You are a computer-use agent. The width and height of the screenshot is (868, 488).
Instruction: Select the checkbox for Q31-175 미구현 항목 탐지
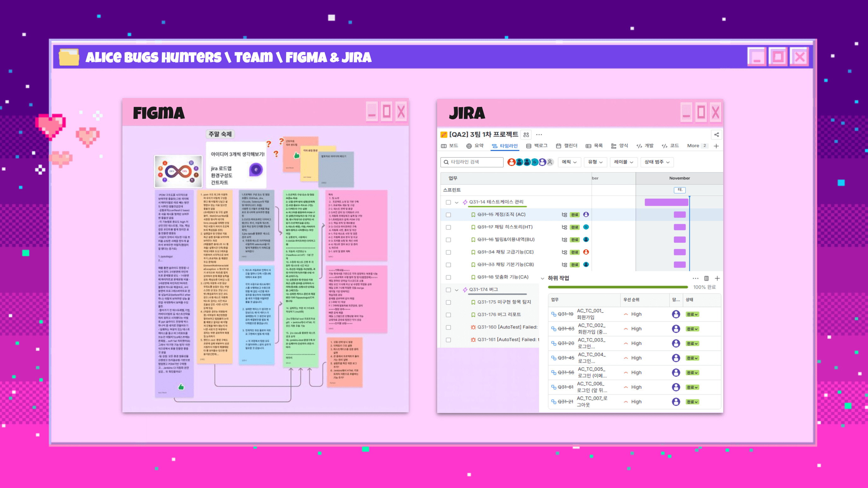tap(448, 302)
